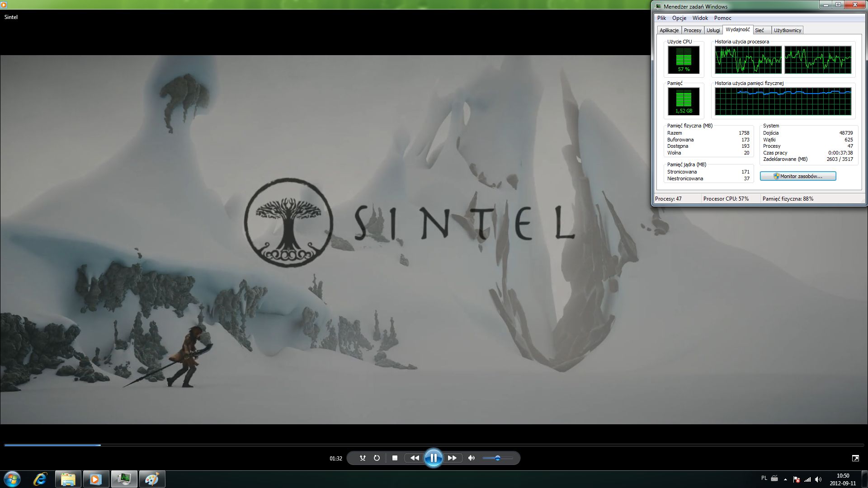This screenshot has width=868, height=488.
Task: Click the Buforowana memory value 173
Action: click(x=745, y=140)
